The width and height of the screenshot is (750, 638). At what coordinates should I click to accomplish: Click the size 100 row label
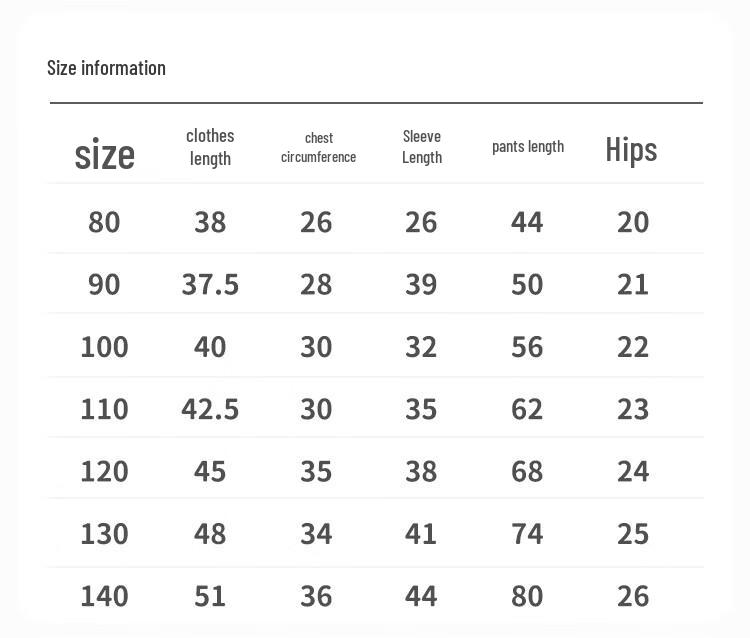[x=104, y=347]
